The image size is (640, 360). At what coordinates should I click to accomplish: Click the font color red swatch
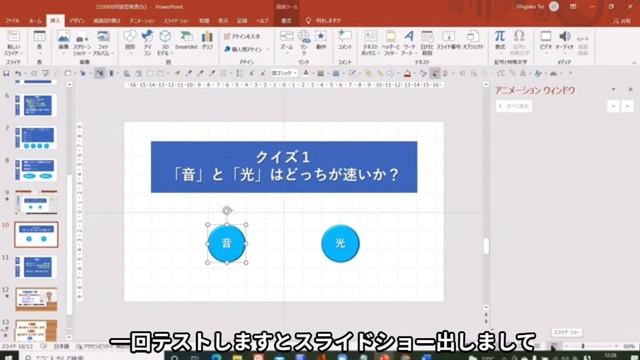pyautogui.click(x=407, y=73)
